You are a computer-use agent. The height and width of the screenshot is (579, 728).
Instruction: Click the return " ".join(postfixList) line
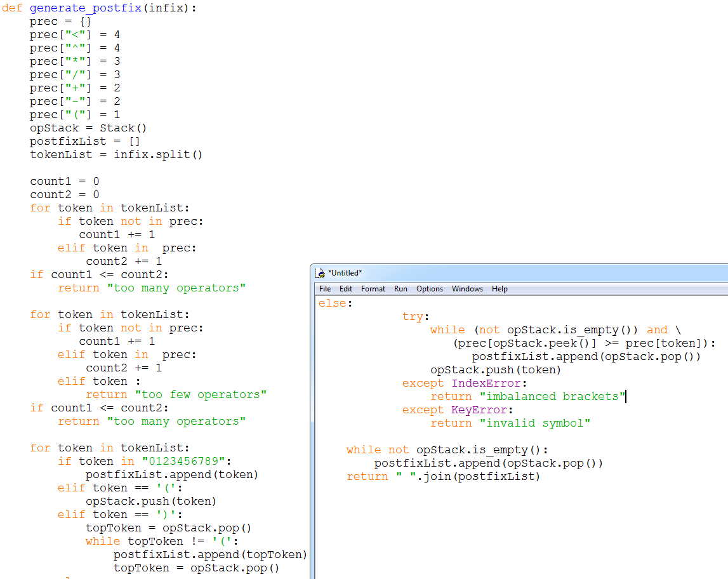[x=444, y=476]
